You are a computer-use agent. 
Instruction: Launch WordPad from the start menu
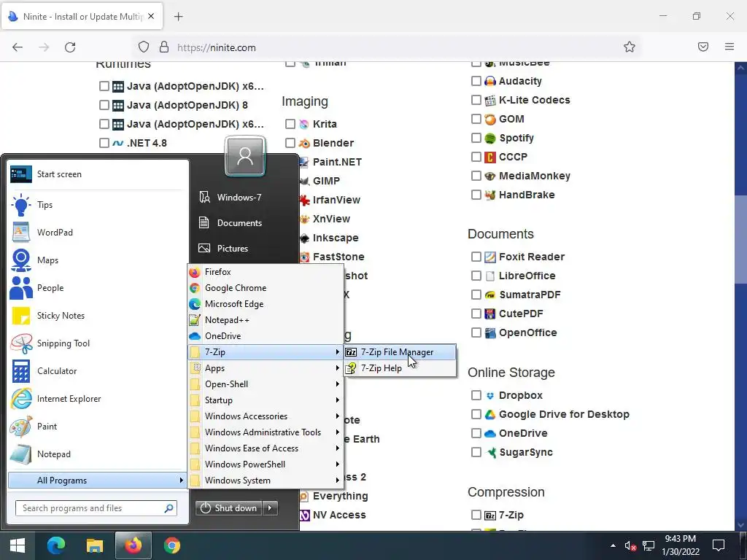click(x=97, y=233)
